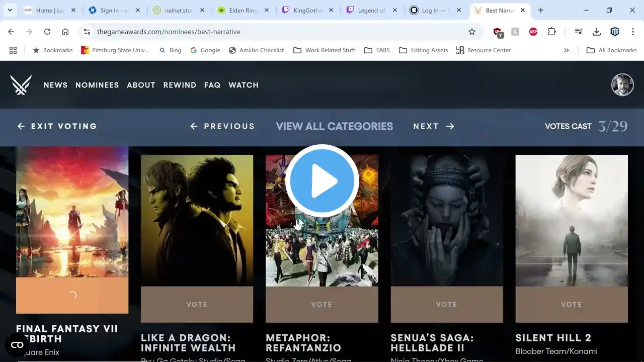Viewport: 644px width, 362px height.
Task: Open the grey K extension
Action: click(515, 32)
